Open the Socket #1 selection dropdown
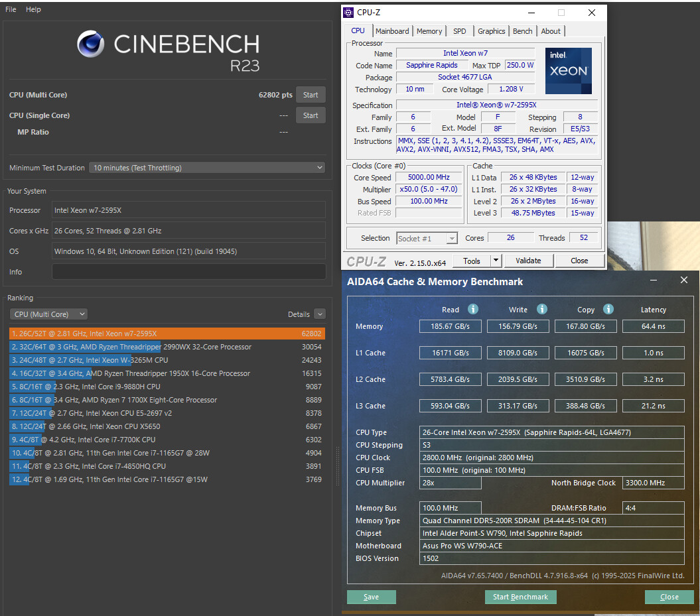 pyautogui.click(x=427, y=239)
